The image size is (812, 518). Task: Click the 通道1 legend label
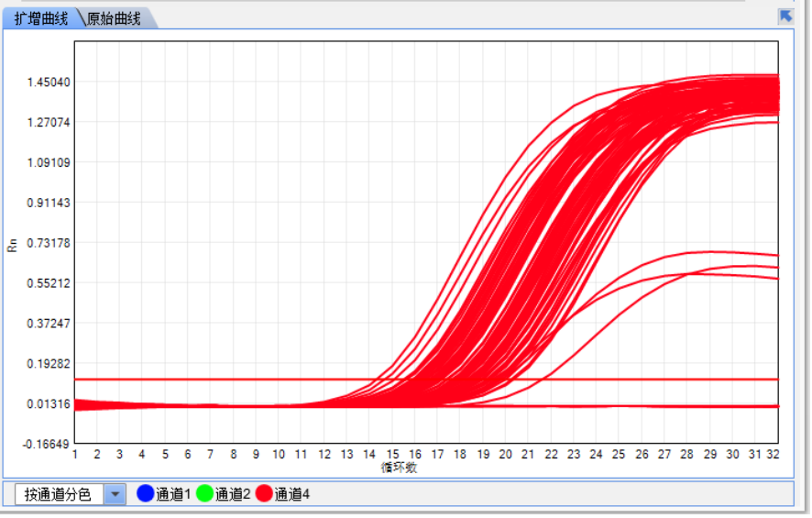[x=173, y=495]
